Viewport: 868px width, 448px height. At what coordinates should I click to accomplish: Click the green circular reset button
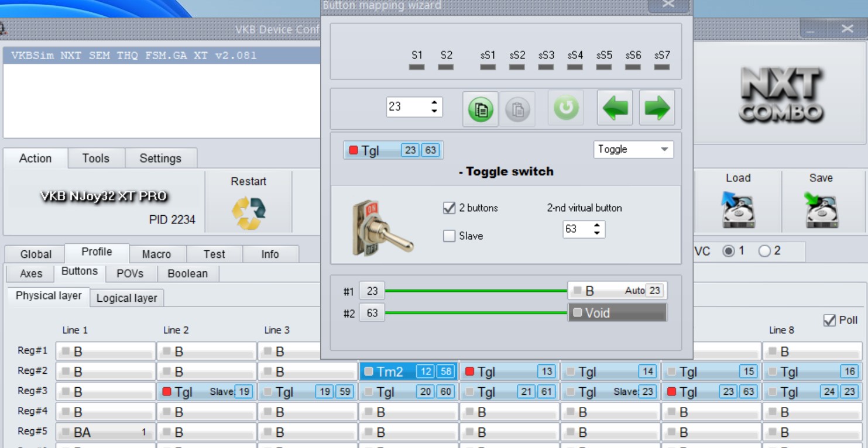[565, 108]
